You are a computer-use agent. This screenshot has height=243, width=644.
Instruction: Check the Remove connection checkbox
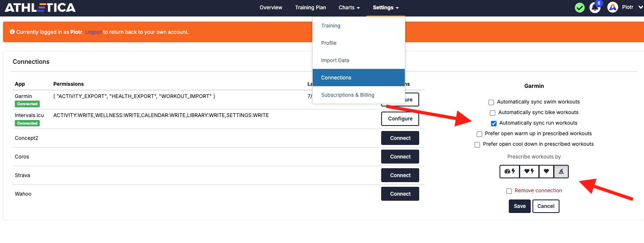tap(509, 191)
